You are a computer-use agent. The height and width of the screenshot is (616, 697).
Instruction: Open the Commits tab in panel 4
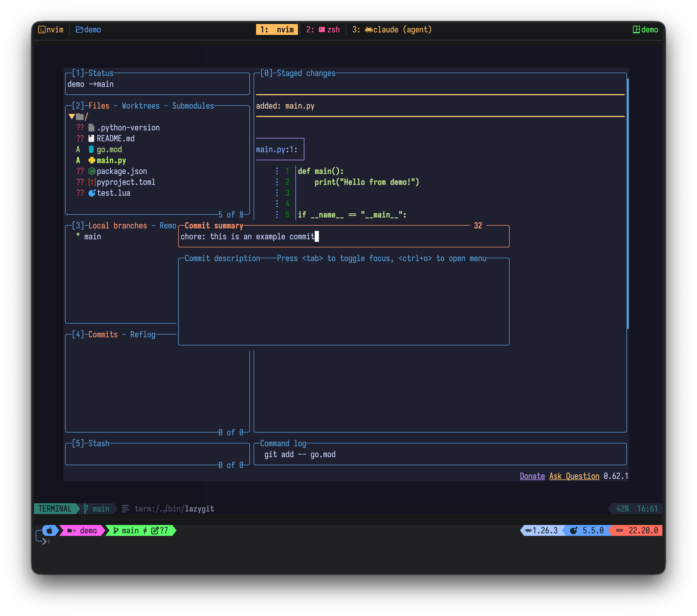coord(103,335)
